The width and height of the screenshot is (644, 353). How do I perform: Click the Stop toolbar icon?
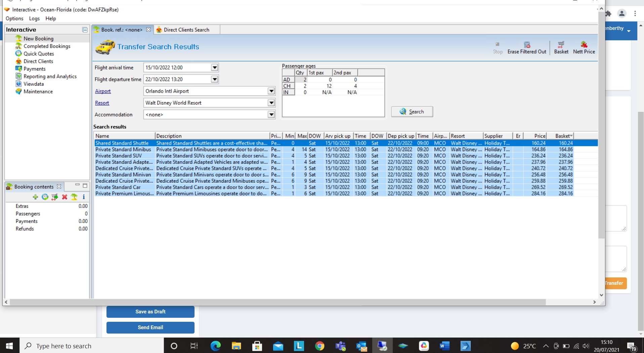click(x=498, y=47)
